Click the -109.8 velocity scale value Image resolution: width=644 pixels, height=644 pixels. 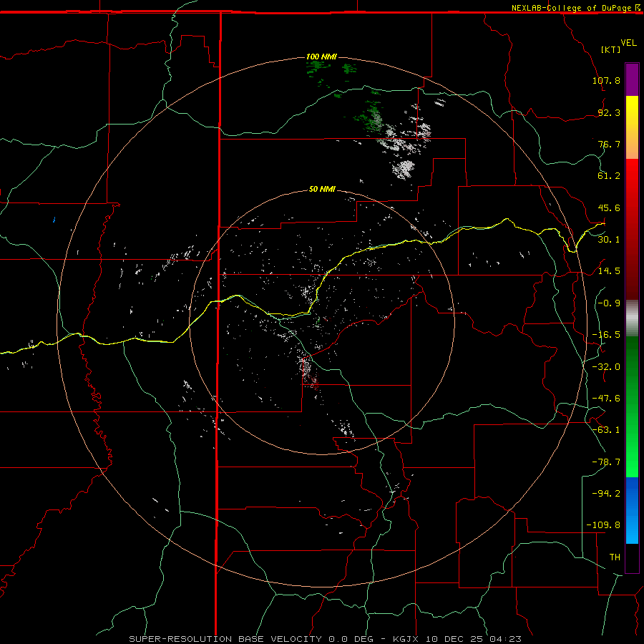pyautogui.click(x=603, y=525)
